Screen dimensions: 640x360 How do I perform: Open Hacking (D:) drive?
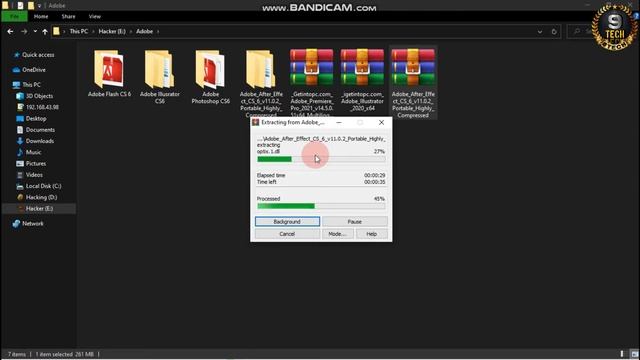point(41,197)
